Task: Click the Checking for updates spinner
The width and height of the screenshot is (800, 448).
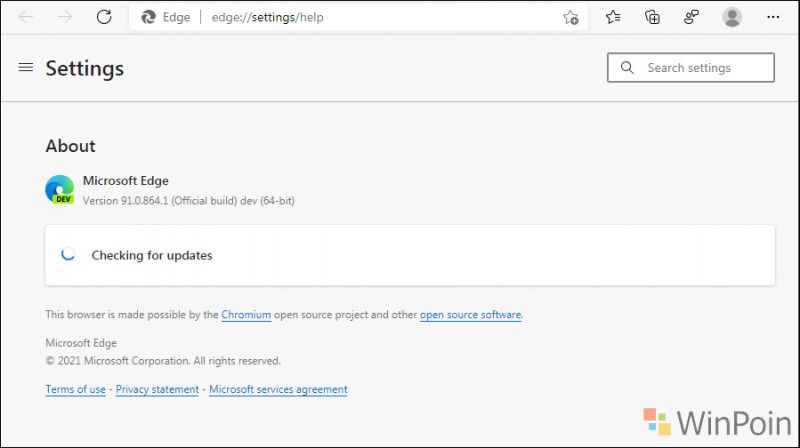Action: 68,254
